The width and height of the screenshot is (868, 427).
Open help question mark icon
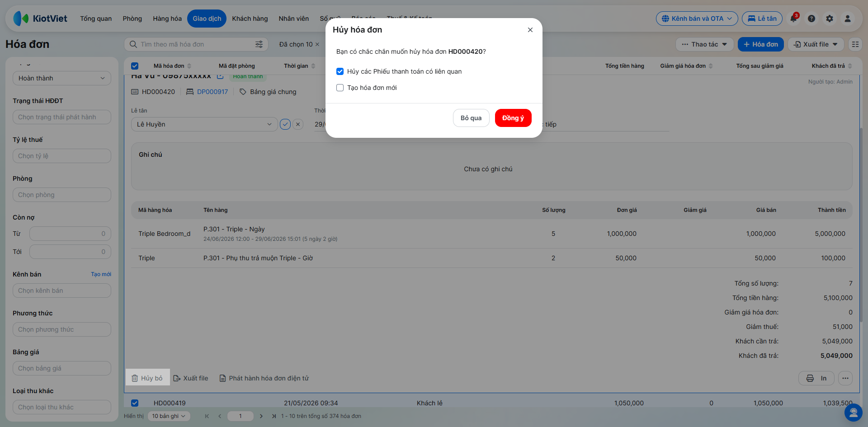(811, 19)
